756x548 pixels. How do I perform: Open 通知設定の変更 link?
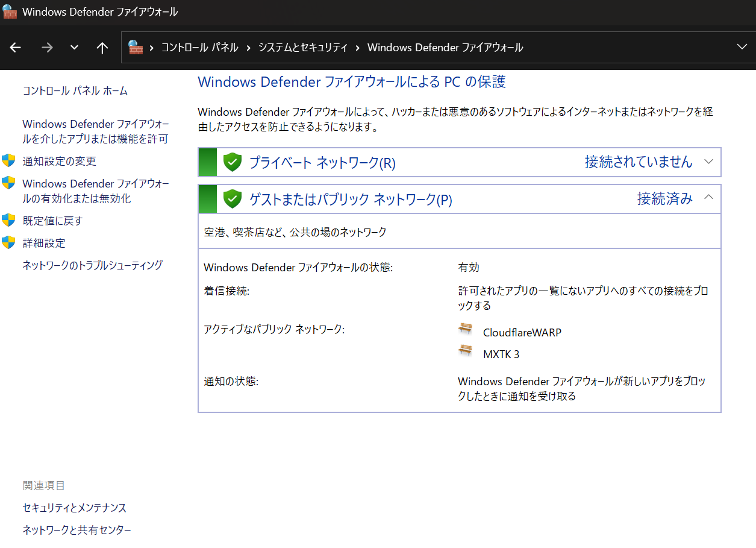[x=59, y=162]
